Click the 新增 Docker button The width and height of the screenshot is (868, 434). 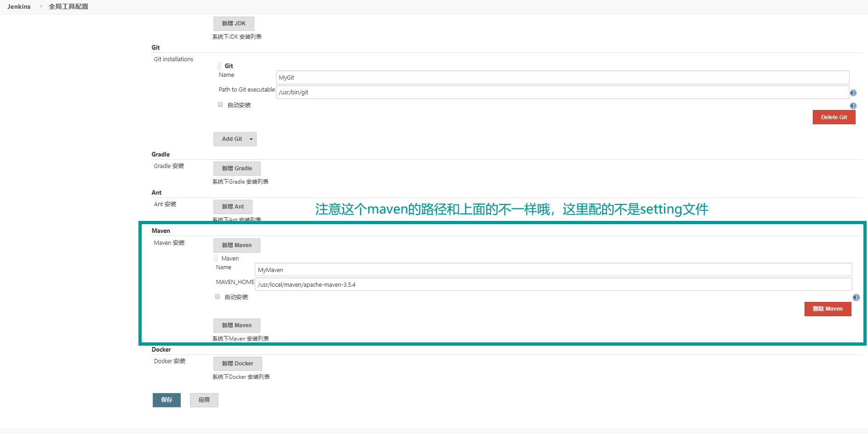237,364
